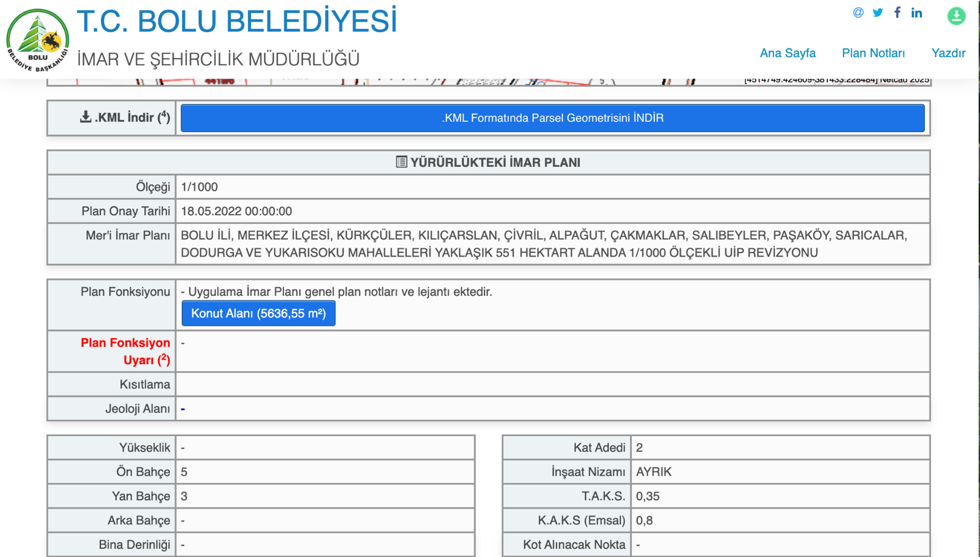Image resolution: width=980 pixels, height=557 pixels.
Task: Open the Facebook icon link
Action: tap(897, 13)
